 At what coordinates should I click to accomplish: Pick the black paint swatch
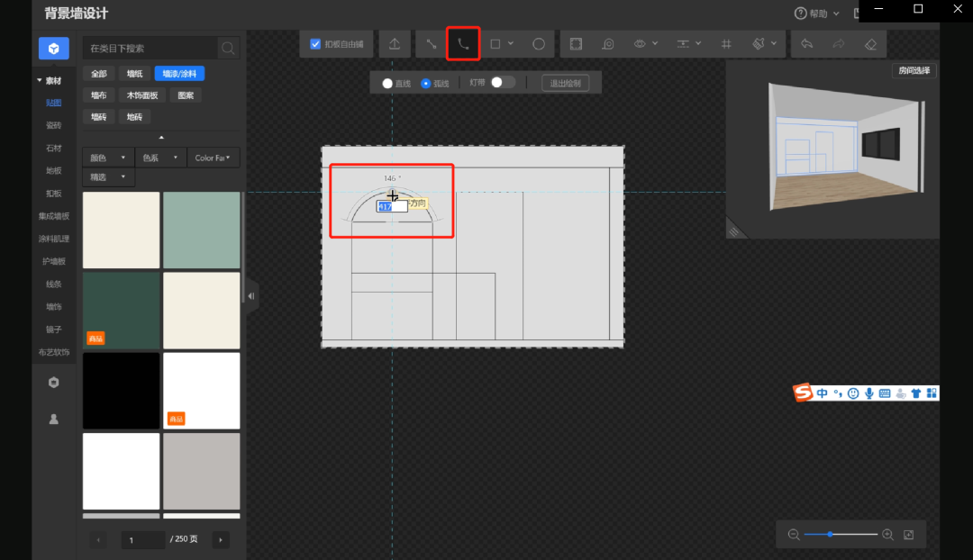tap(121, 391)
